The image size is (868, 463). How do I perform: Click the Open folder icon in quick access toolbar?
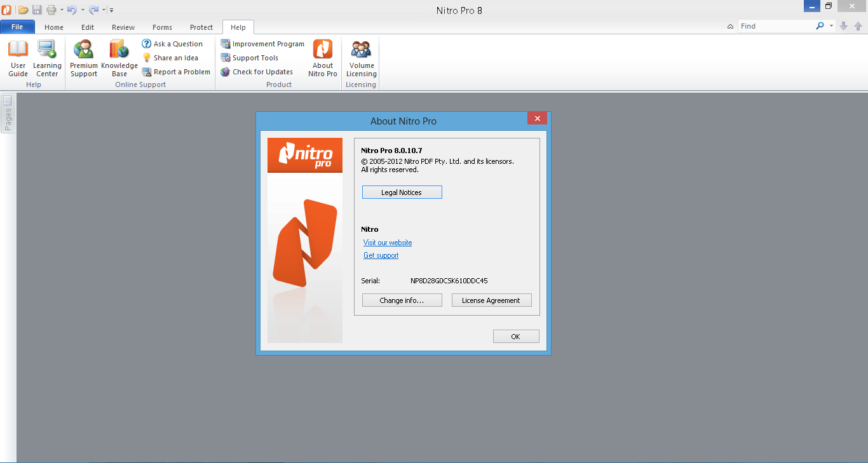tap(23, 10)
